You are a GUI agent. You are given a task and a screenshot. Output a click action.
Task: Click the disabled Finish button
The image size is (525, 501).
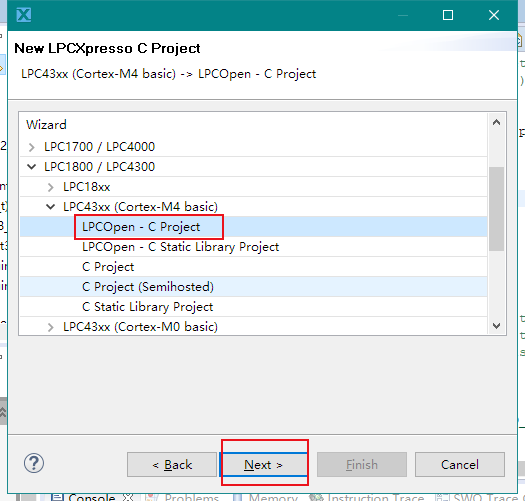[x=362, y=464]
